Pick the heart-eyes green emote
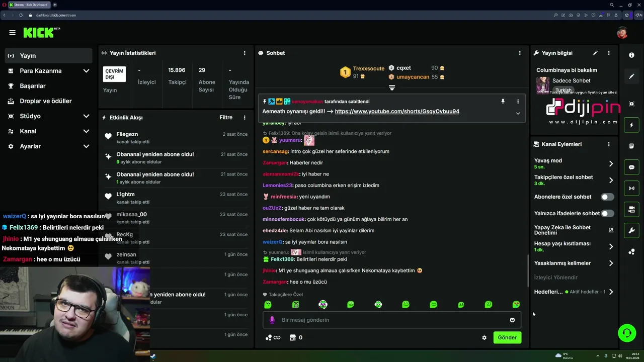 click(x=516, y=304)
